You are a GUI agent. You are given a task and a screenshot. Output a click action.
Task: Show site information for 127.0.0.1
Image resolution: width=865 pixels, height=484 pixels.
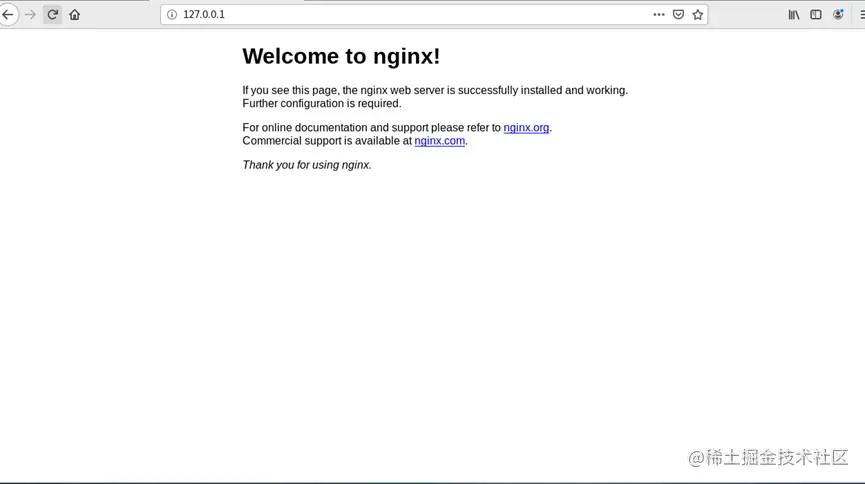(x=172, y=14)
